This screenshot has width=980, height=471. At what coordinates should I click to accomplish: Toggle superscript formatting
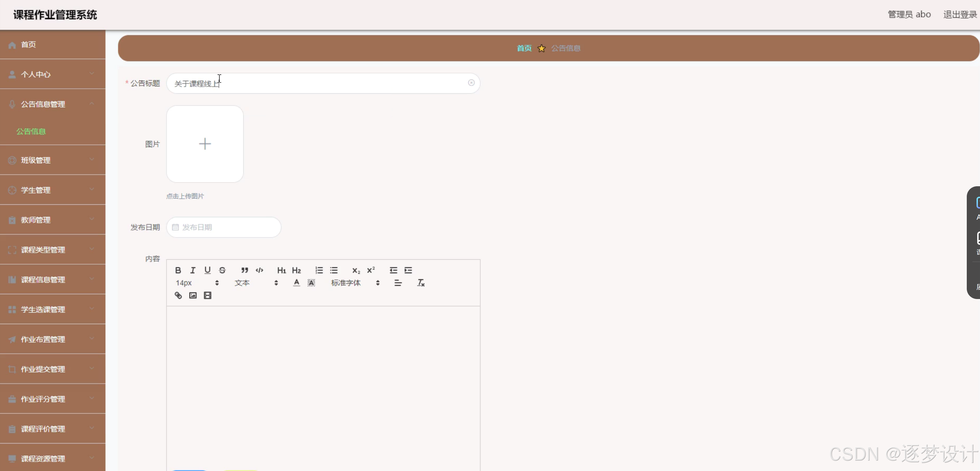370,270
